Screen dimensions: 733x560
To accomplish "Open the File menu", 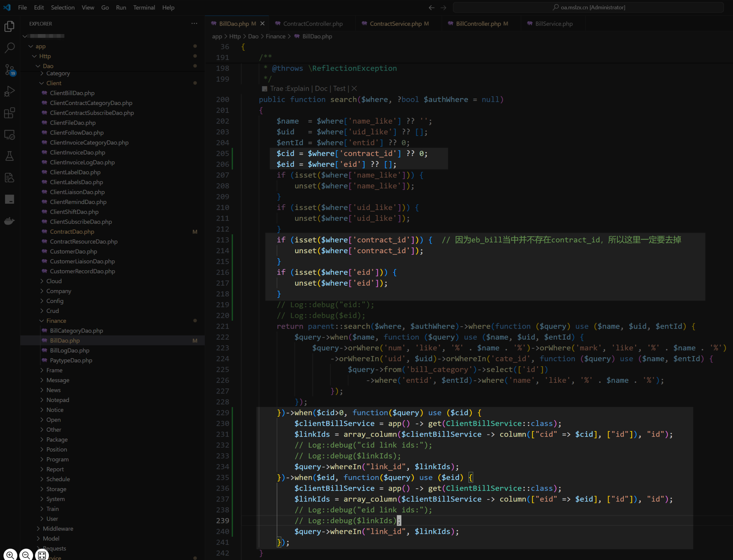I will click(x=22, y=7).
